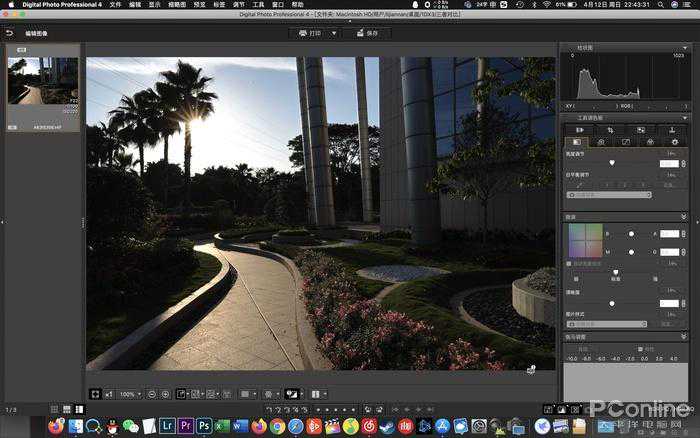The width and height of the screenshot is (700, 438).
Task: Open Photoshop from the Dock
Action: (x=204, y=425)
